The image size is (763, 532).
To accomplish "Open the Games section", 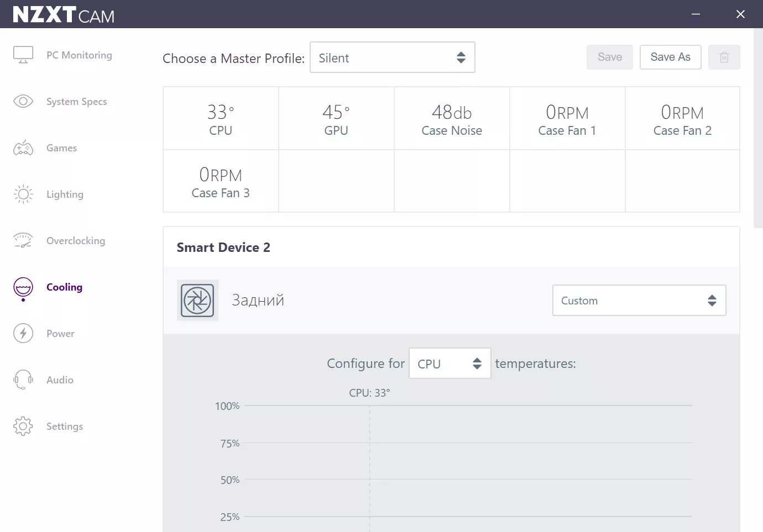I will click(62, 148).
